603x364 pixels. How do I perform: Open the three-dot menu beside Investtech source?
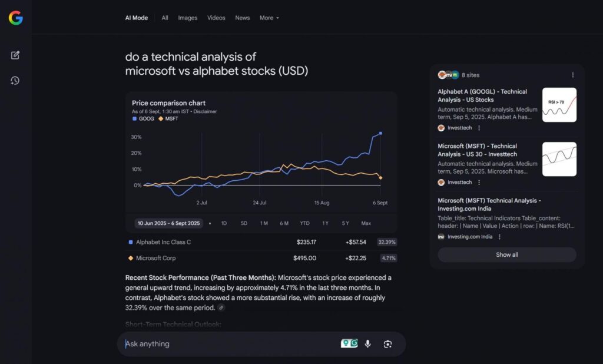click(x=479, y=128)
